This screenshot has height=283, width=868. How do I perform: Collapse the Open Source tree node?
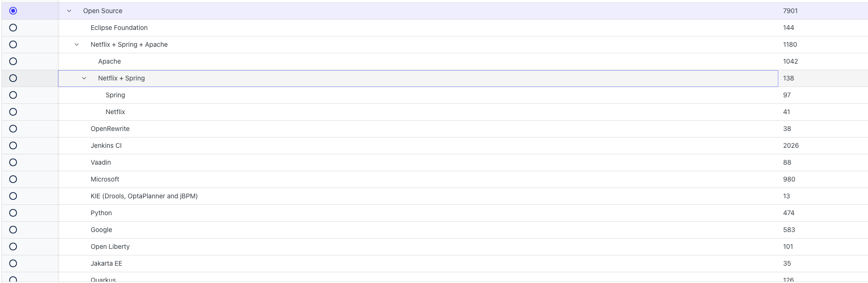(x=69, y=11)
